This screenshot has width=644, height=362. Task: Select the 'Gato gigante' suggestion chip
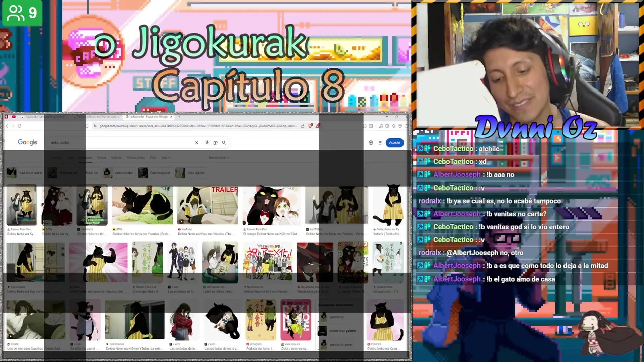[191, 173]
